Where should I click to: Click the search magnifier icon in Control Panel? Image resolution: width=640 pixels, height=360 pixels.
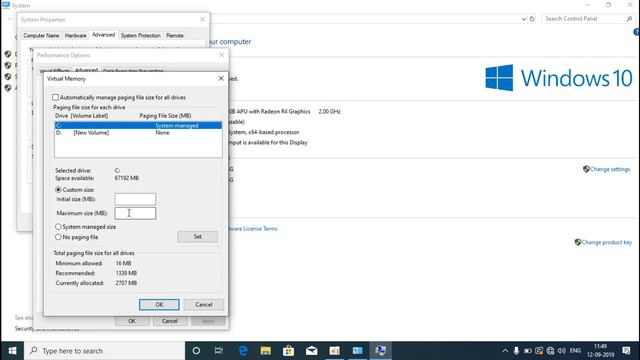[629, 19]
